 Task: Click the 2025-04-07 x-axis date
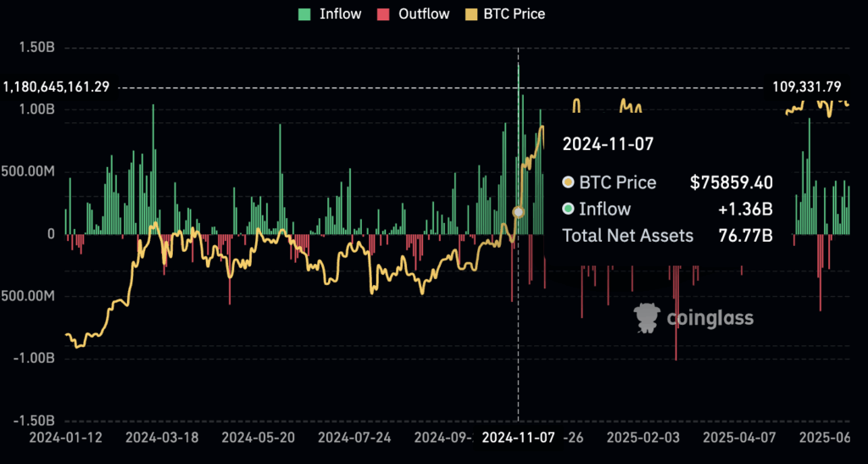point(739,438)
